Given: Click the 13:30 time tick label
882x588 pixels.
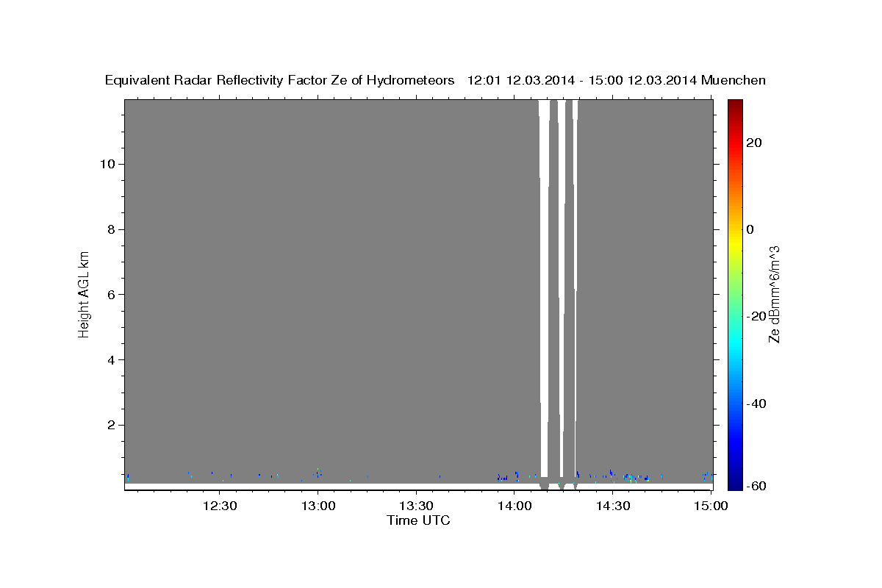Looking at the screenshot, I should [416, 506].
